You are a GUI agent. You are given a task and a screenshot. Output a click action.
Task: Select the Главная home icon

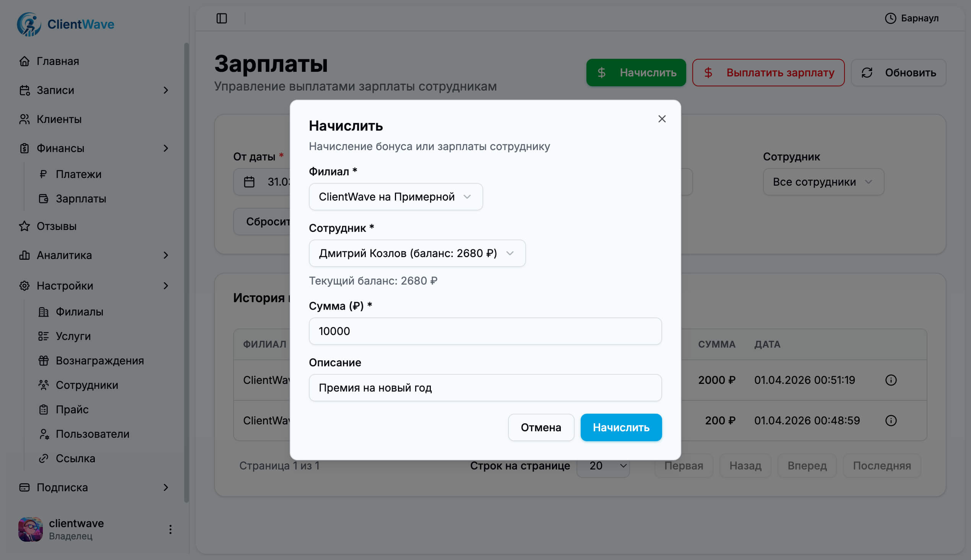coord(24,61)
